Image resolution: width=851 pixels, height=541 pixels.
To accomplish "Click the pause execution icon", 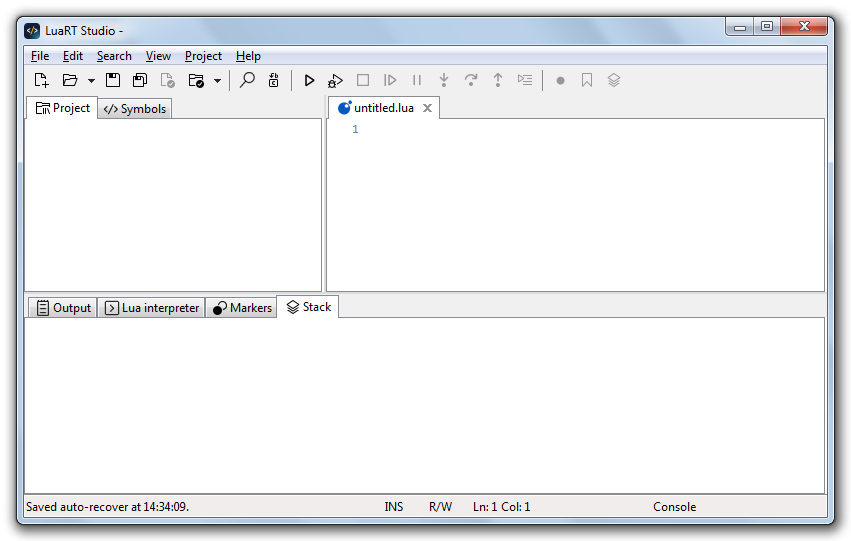I will (x=416, y=80).
